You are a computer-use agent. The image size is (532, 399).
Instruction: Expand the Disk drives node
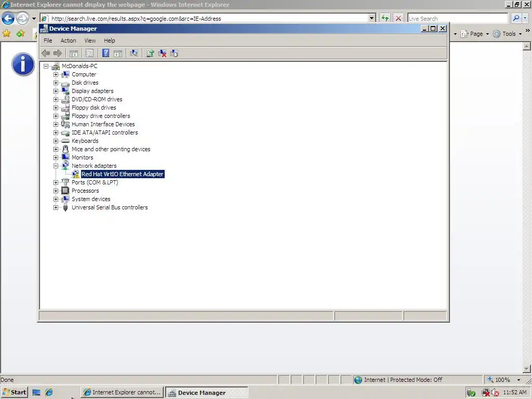tap(56, 83)
